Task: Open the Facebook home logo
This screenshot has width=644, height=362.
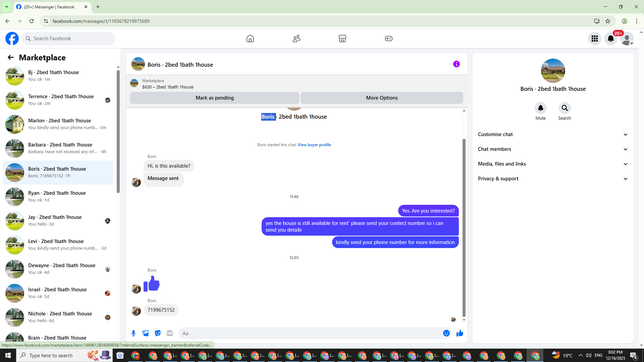Action: pyautogui.click(x=12, y=39)
